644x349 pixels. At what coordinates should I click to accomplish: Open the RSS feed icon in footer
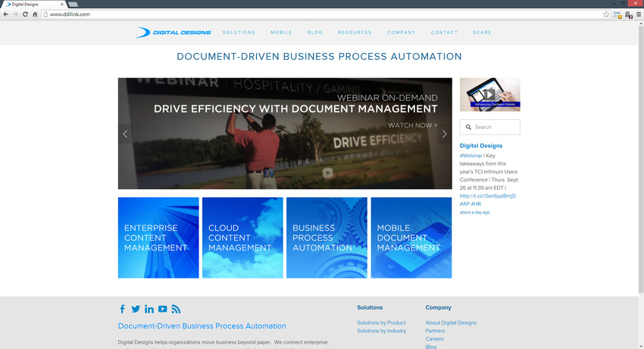(x=176, y=309)
